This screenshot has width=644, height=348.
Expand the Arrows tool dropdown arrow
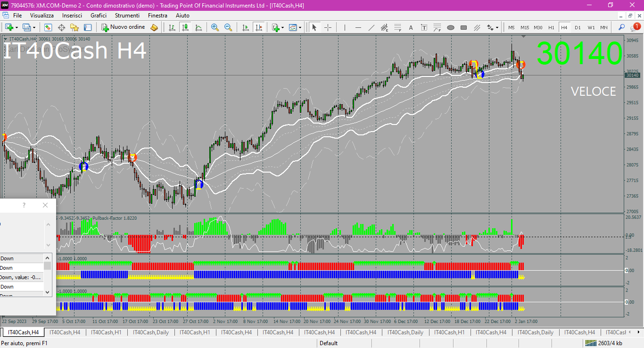497,27
